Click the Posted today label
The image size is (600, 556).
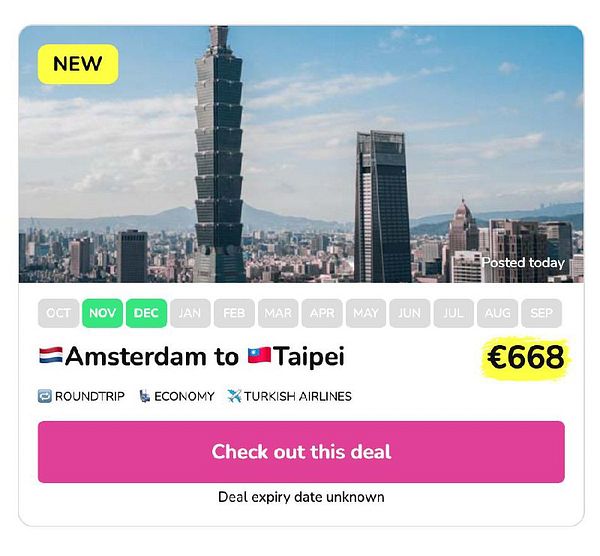click(523, 263)
